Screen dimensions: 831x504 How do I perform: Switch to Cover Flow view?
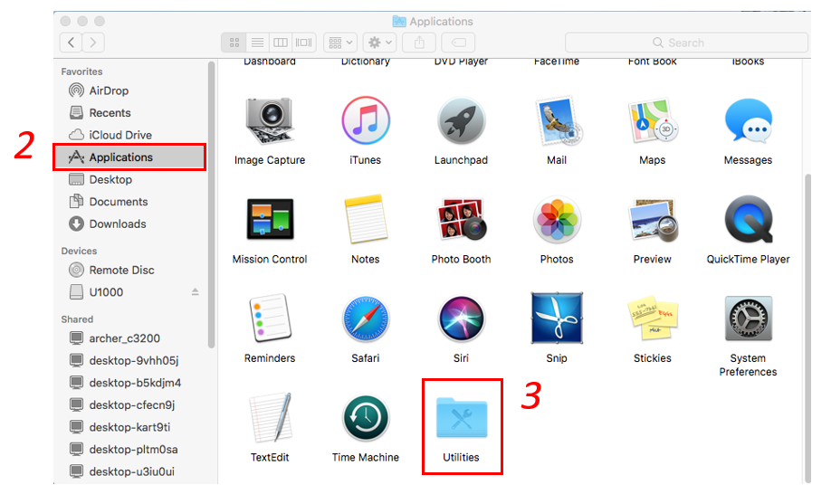pos(303,43)
